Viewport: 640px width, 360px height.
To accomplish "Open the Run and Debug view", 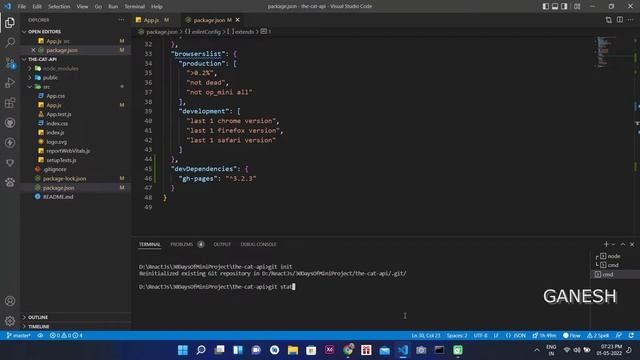I will (x=10, y=82).
